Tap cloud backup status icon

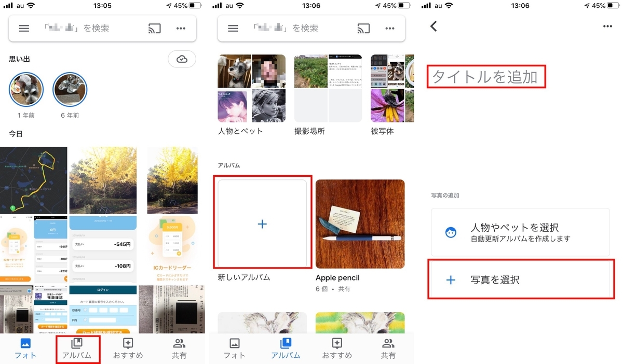(182, 59)
